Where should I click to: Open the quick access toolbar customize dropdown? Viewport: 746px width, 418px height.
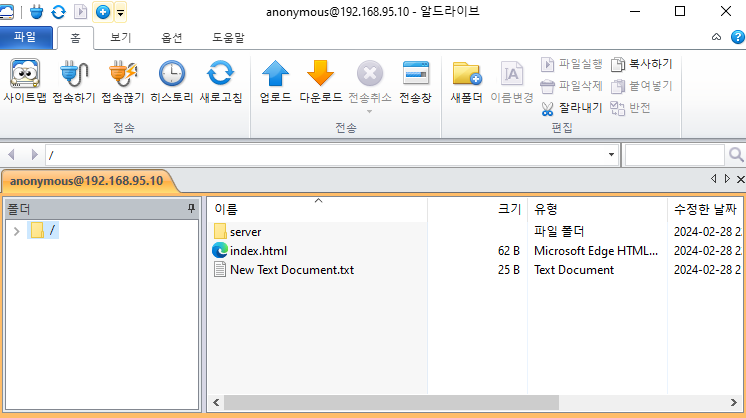pos(120,12)
